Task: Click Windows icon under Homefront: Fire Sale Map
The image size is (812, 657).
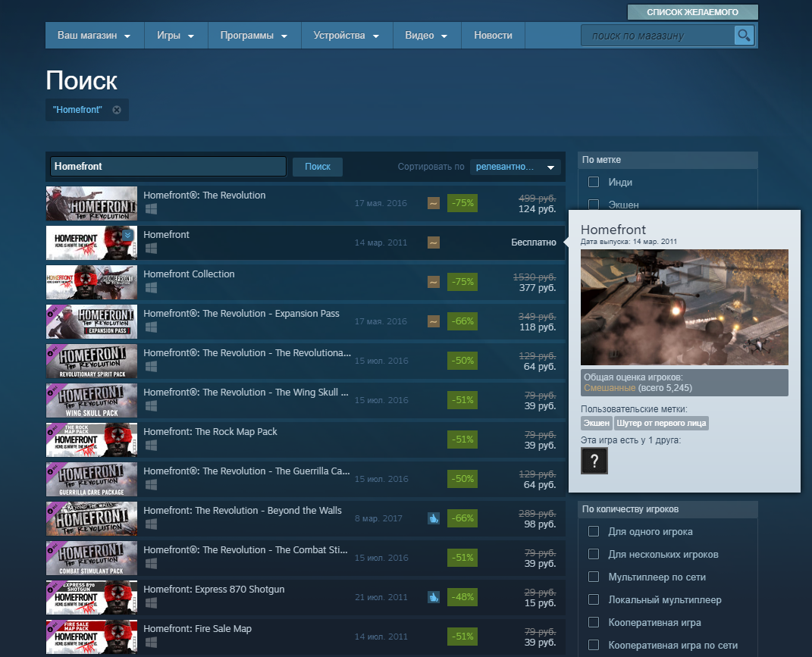Action: (x=151, y=642)
